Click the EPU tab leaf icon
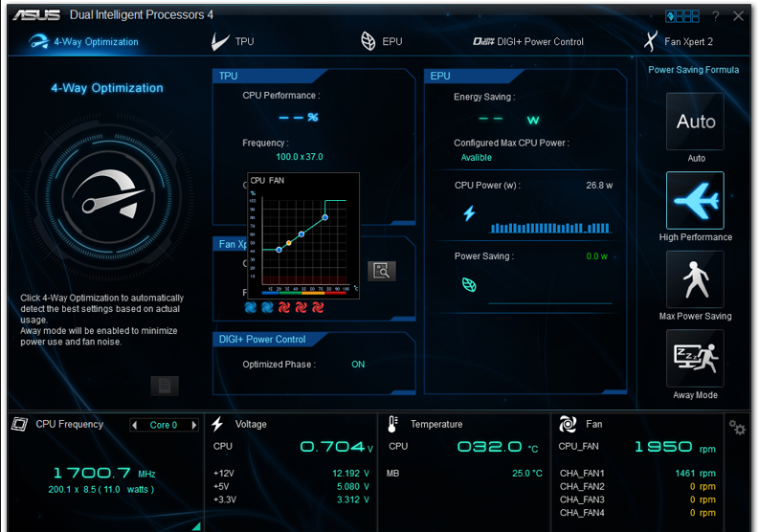The image size is (759, 532). pyautogui.click(x=368, y=41)
